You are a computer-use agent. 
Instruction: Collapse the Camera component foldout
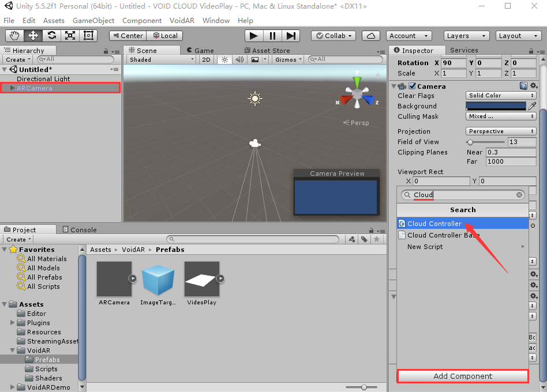click(394, 86)
